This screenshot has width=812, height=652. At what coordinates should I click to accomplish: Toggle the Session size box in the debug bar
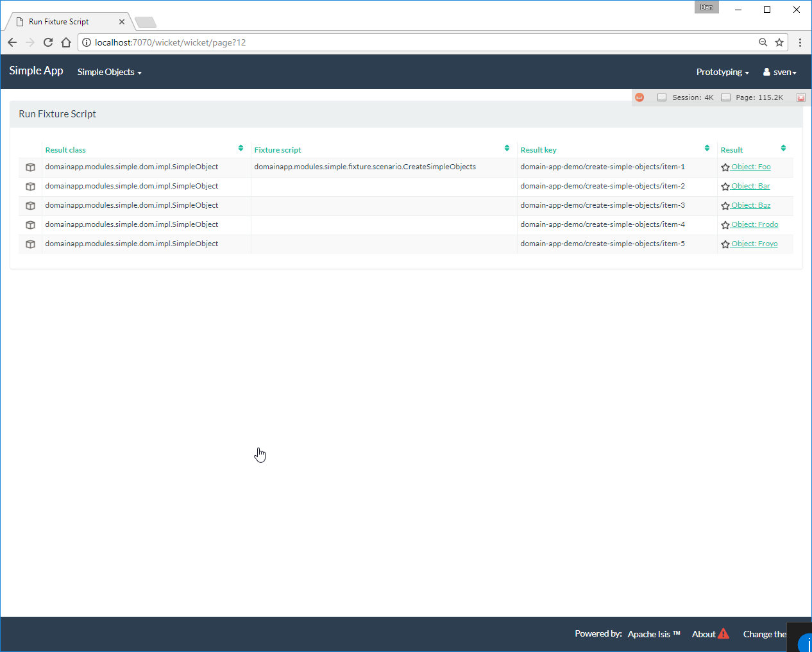click(662, 97)
